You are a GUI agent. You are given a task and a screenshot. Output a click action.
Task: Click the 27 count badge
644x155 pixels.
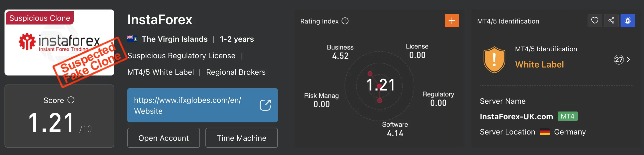619,59
